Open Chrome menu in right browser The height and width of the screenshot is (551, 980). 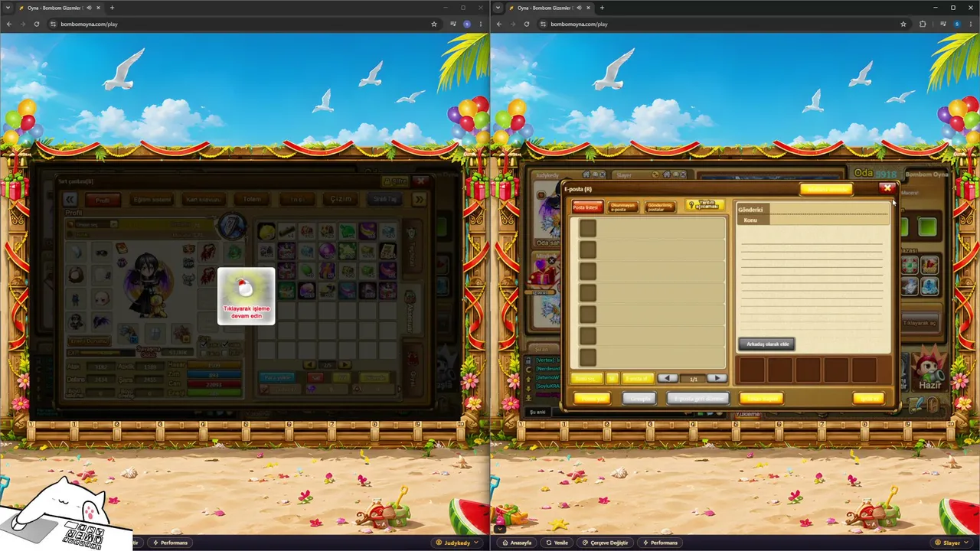[x=972, y=24]
